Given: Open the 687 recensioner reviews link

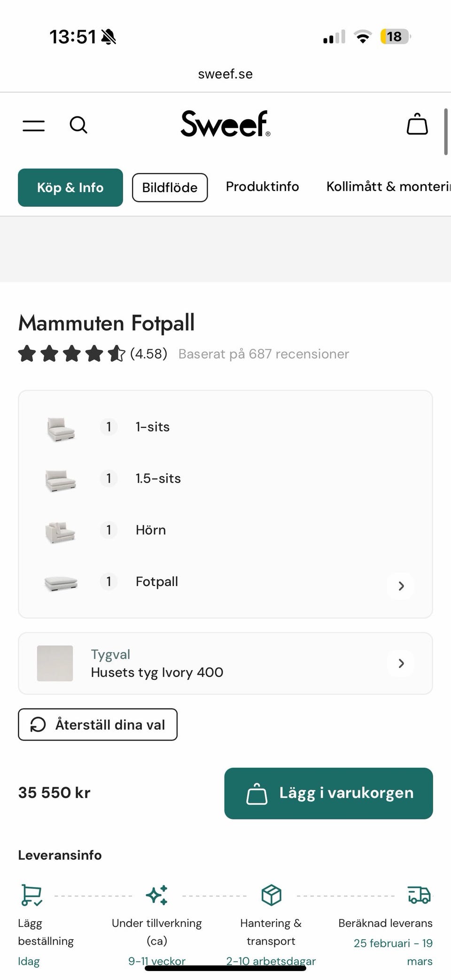Looking at the screenshot, I should (264, 354).
